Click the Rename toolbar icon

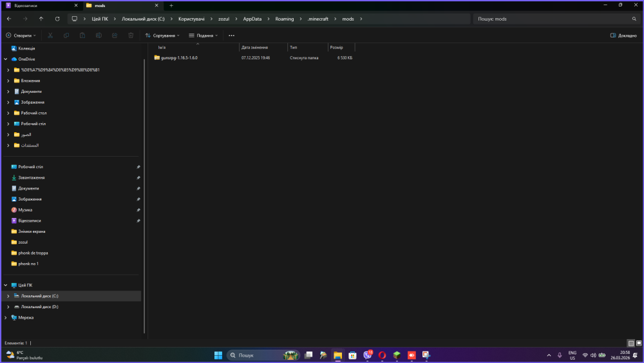(99, 35)
